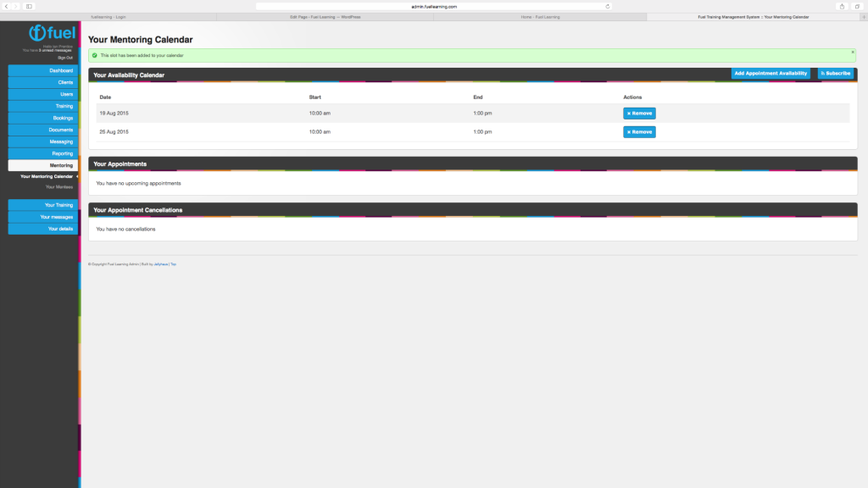Remove the 25 Aug 2015 availability slot
Screen dimensions: 868x488
(639, 132)
